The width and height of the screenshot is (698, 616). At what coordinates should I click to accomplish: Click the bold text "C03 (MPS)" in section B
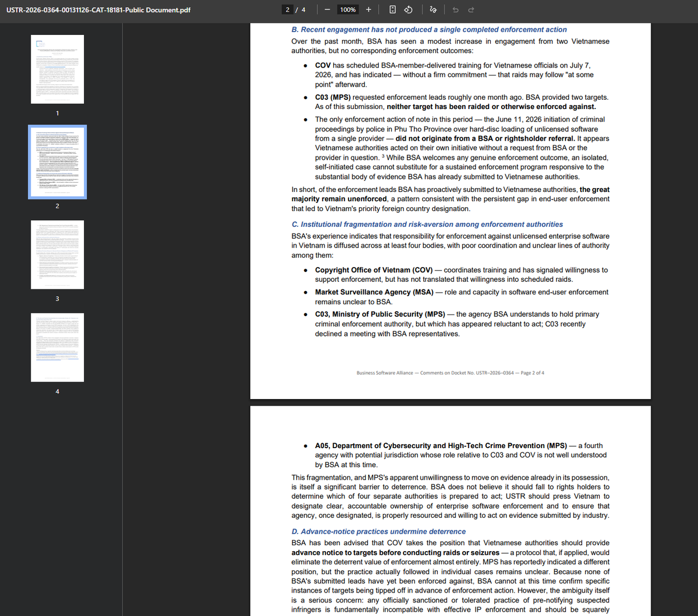point(333,98)
